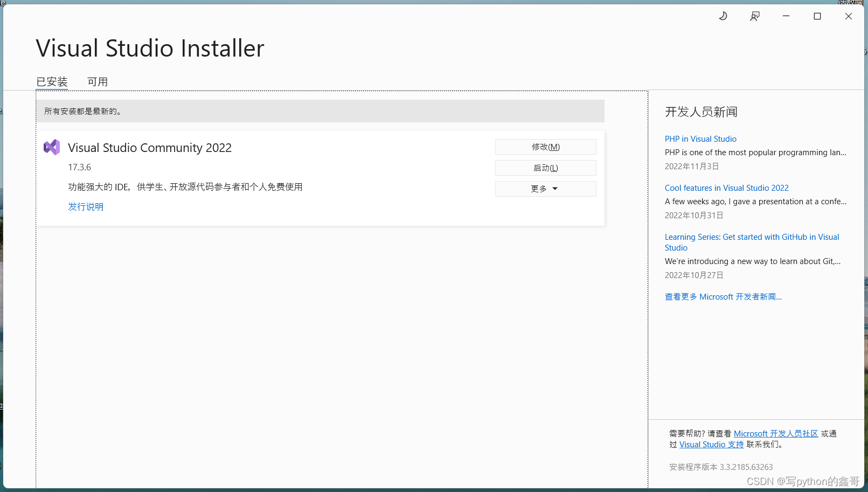Open Cool features in Visual Studio 2022
This screenshot has width=868, height=492.
726,188
